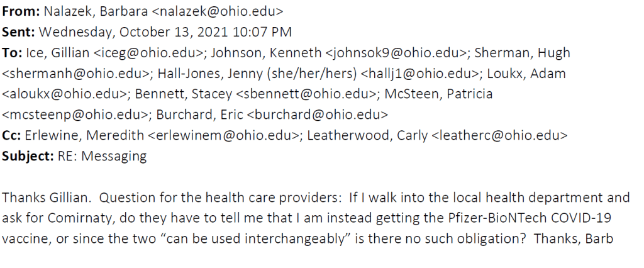Click Patricia McSteen's email mcsteenp@ohio.edu

click(68, 115)
